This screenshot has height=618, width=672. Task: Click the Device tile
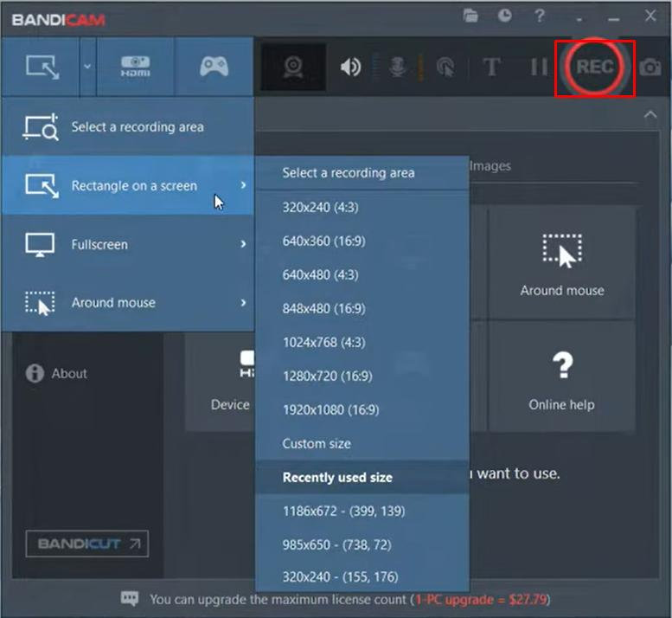pos(221,383)
